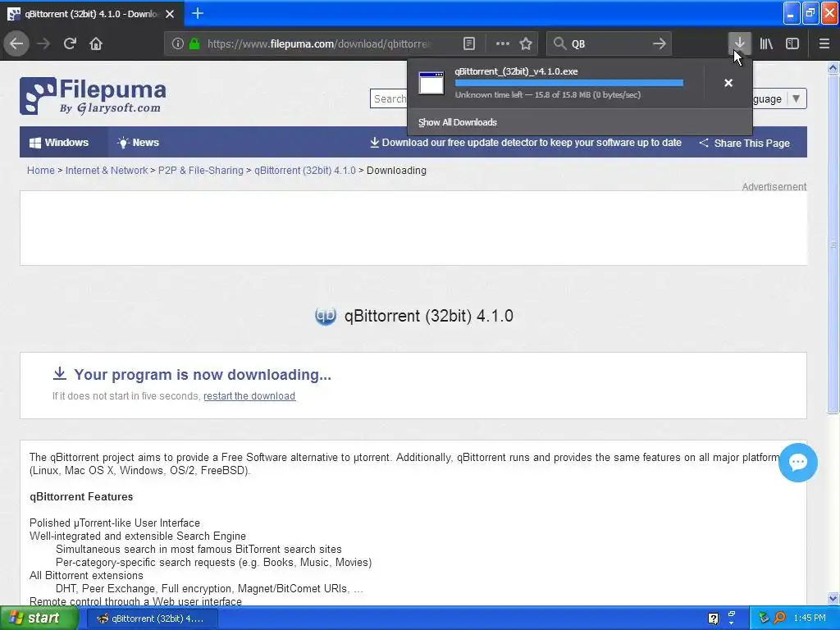Open the Windows start menu

point(39,619)
